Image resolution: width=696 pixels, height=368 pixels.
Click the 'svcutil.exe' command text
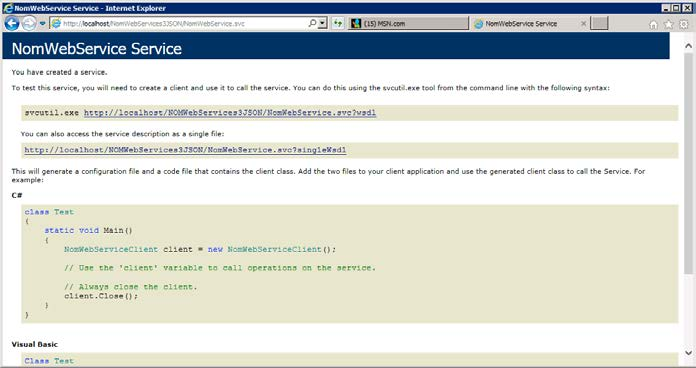pyautogui.click(x=51, y=113)
